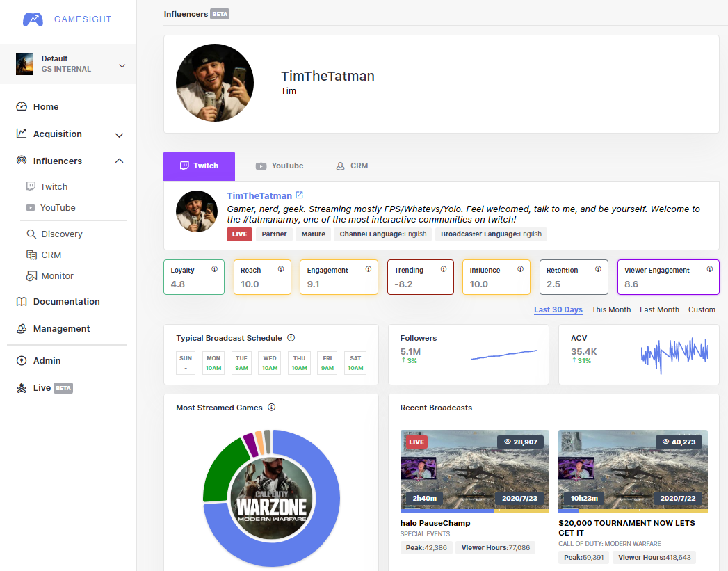Viewport: 728px width, 571px height.
Task: Open the Default GS INTERNAL workspace dropdown
Action: click(68, 64)
